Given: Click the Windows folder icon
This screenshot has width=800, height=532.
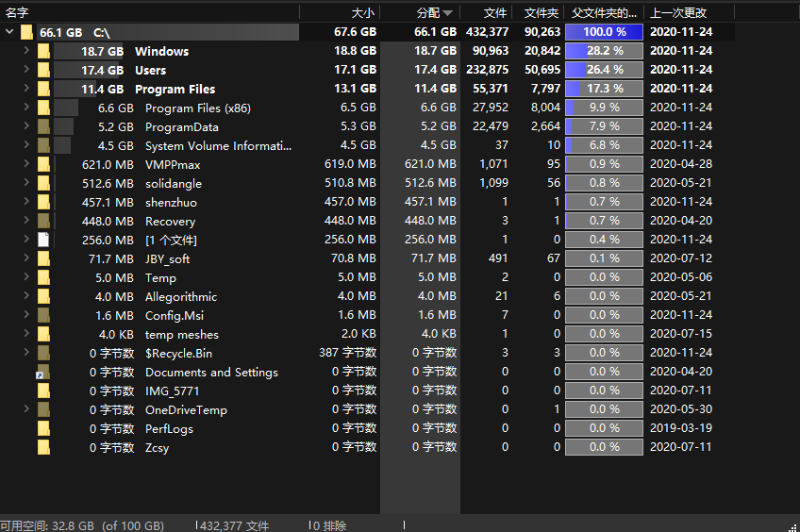Looking at the screenshot, I should tap(43, 51).
